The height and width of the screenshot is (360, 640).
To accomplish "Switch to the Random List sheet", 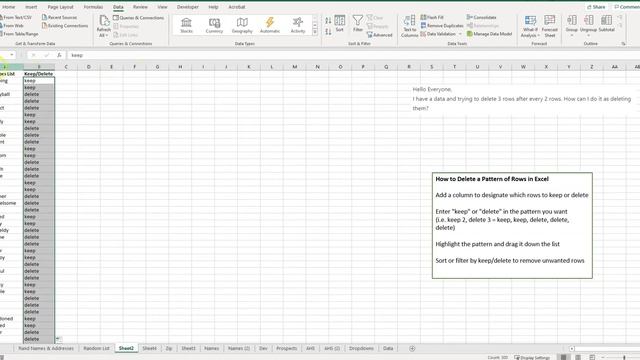I will click(x=96, y=349).
